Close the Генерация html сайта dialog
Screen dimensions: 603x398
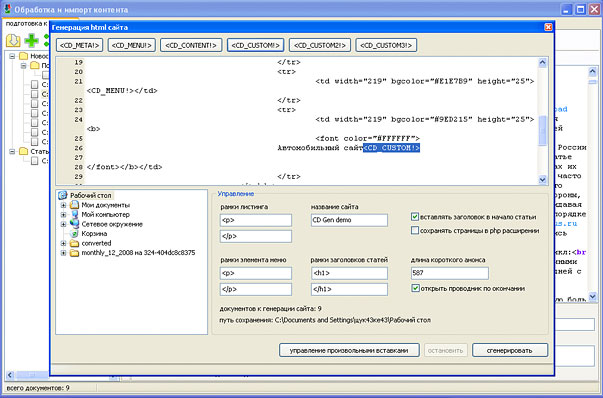point(548,27)
